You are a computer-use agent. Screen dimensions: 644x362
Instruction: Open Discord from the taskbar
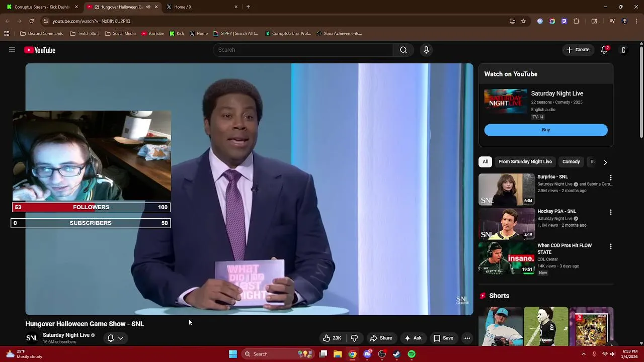click(x=367, y=354)
